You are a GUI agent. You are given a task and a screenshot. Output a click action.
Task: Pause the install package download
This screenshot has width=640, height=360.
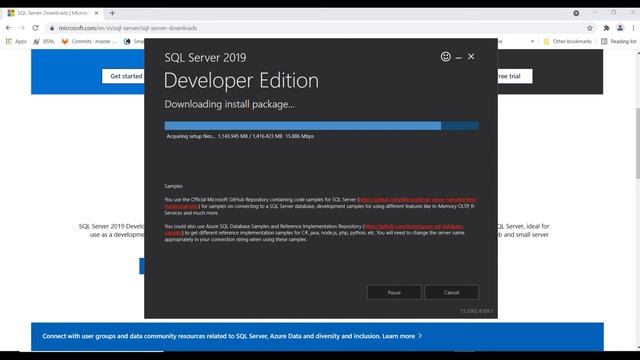click(x=394, y=292)
